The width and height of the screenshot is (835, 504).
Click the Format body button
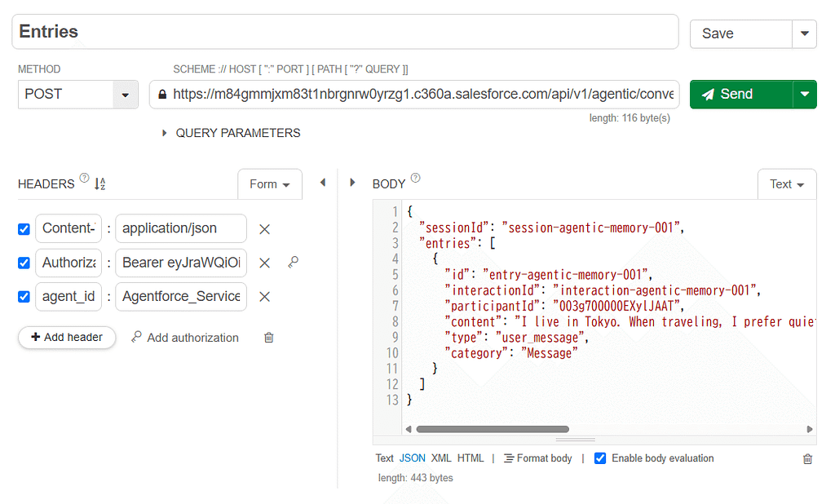538,458
